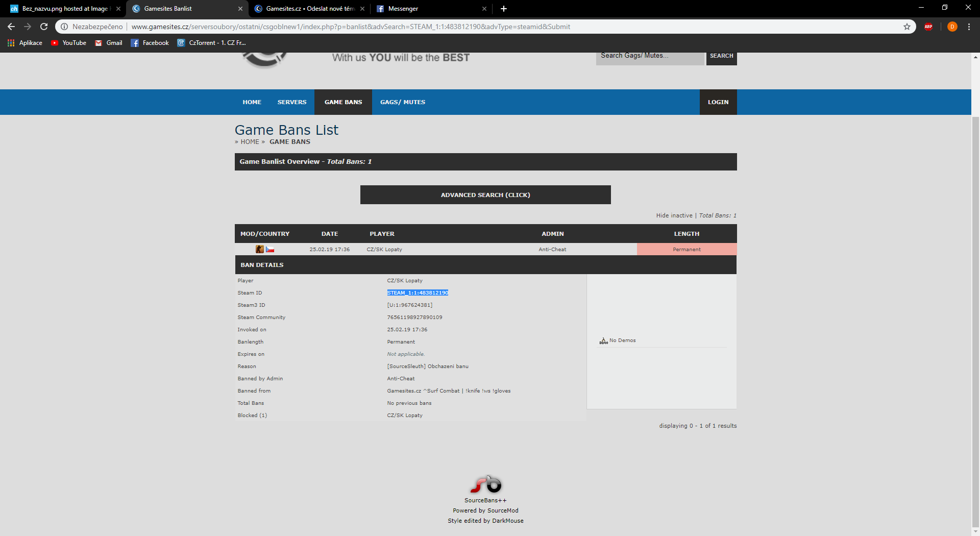Open the orange profile avatar icon
This screenshot has height=536, width=980.
coord(952,27)
